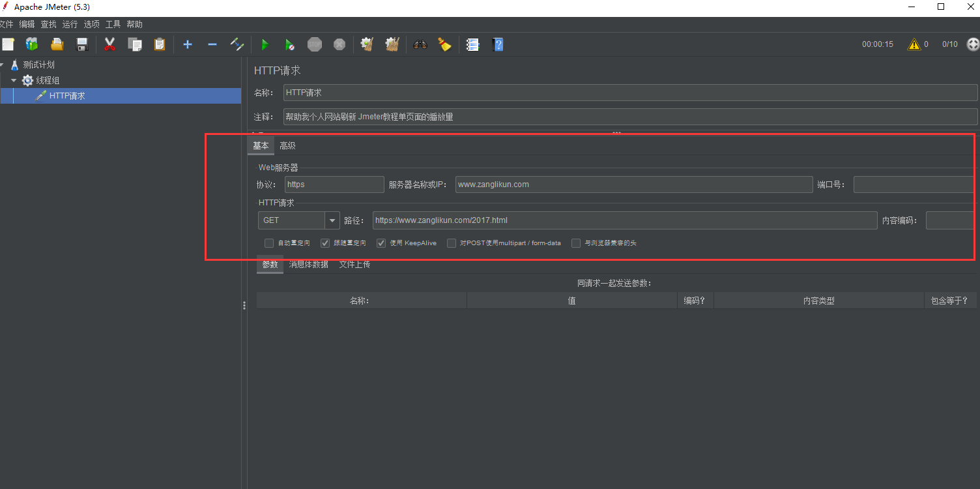Click the broom Clear results icon

click(x=444, y=44)
